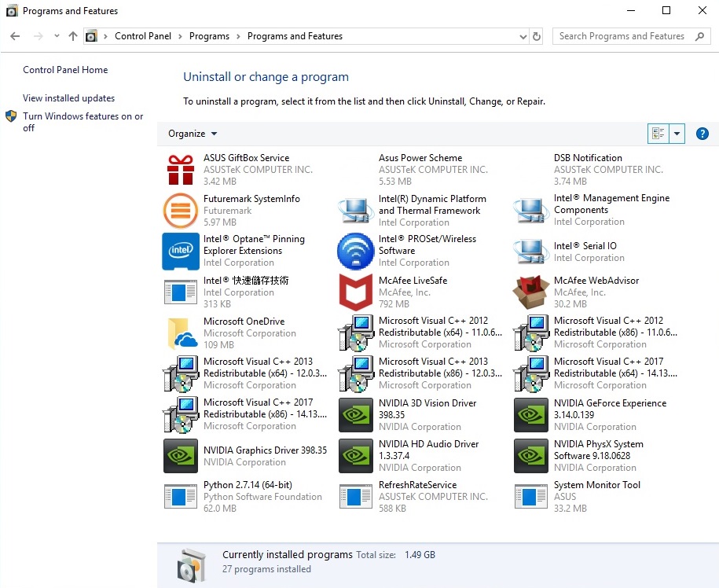The image size is (719, 588).
Task: Select Intel Management Engine Components icon
Action: pos(531,211)
